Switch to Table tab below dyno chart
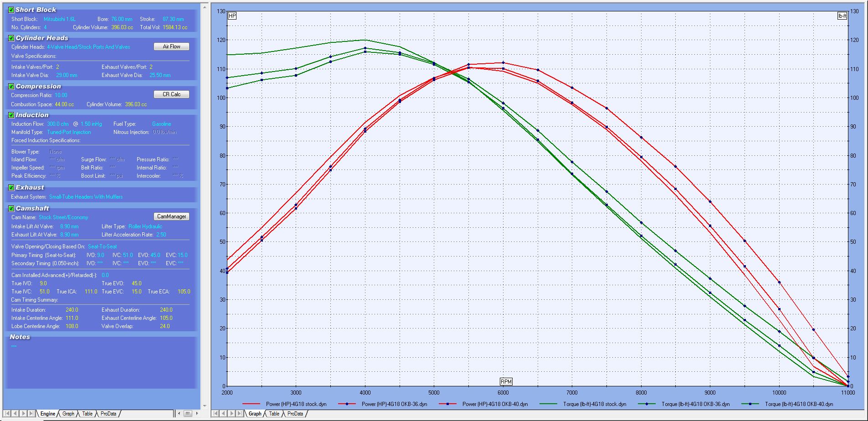 (274, 414)
